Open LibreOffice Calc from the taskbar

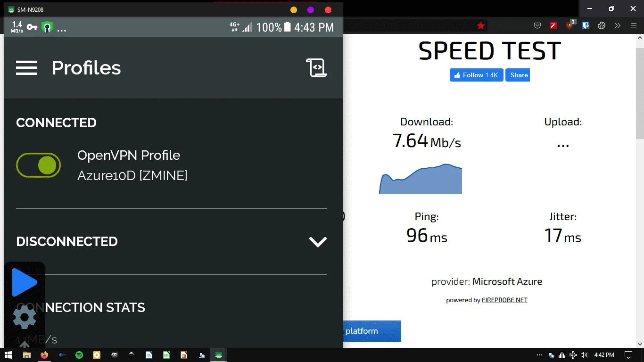(166, 355)
